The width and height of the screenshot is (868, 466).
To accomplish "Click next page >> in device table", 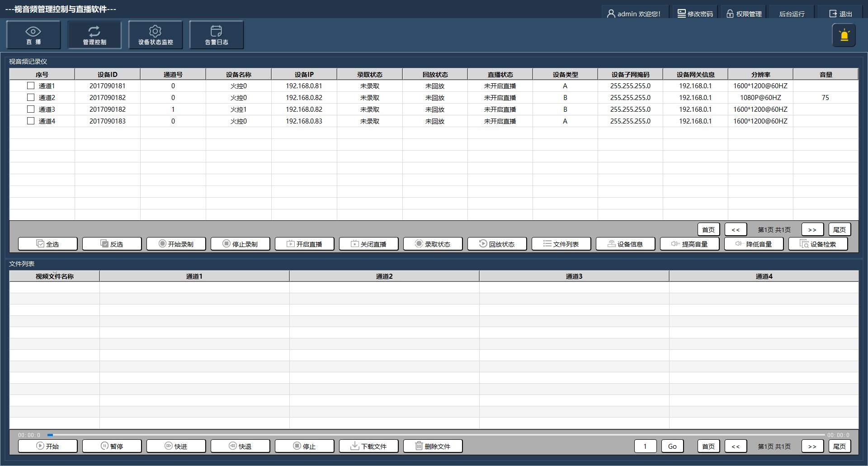I will click(x=812, y=229).
